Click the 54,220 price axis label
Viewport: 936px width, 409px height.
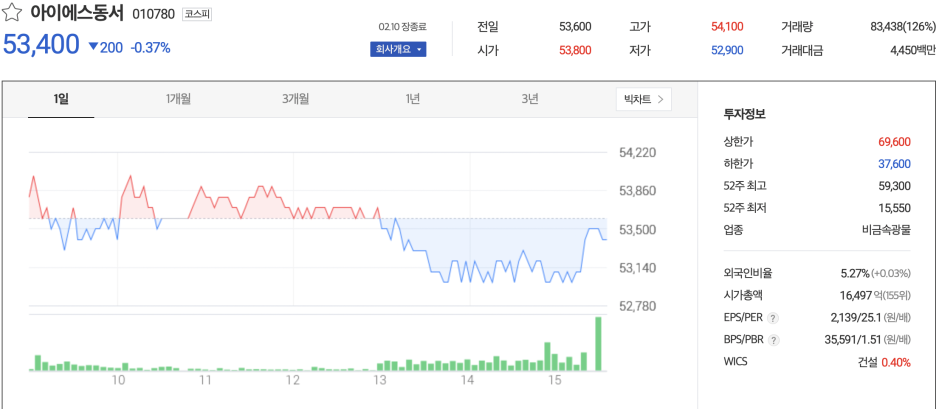point(638,153)
